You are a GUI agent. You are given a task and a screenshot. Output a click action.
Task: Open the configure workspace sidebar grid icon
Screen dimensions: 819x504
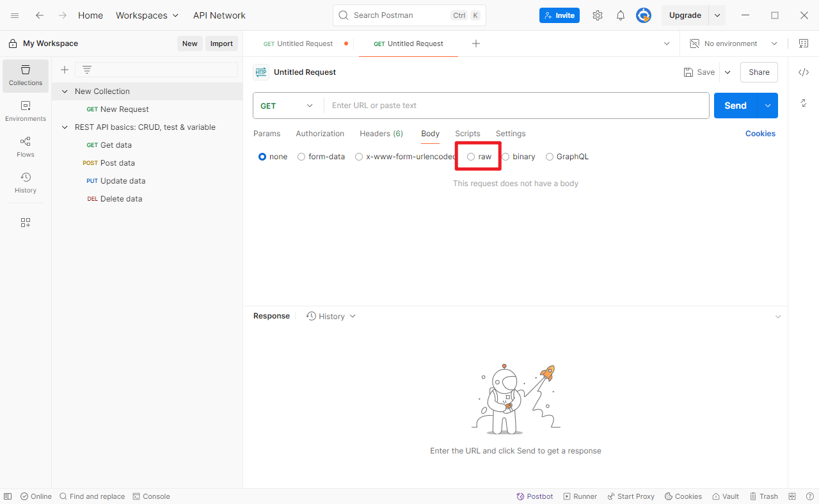[x=26, y=223]
